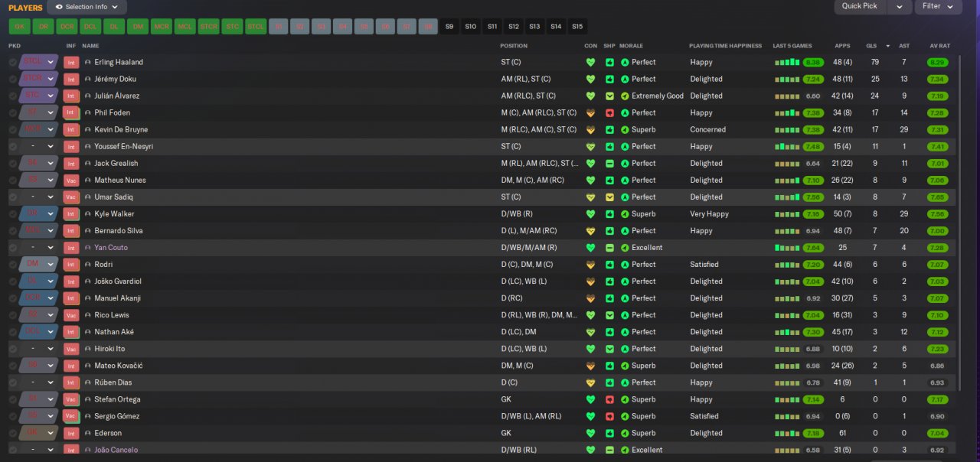The image size is (980, 462).
Task: Click the profile icon beside Jérémy Doku
Action: coord(88,79)
